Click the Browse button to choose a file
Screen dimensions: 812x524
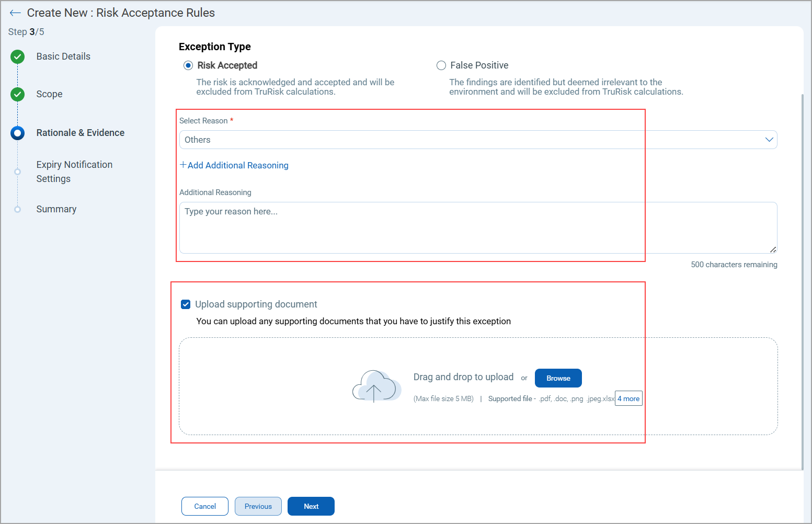558,378
